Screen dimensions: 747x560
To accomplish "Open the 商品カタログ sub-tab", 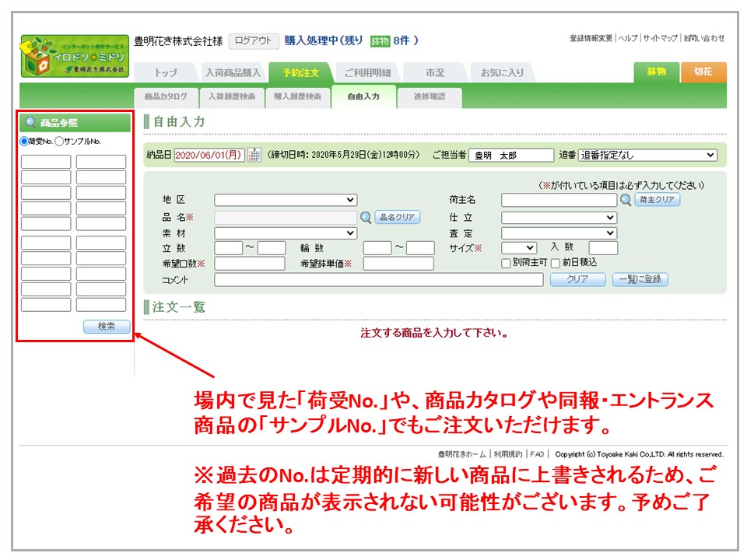I will pos(166,97).
